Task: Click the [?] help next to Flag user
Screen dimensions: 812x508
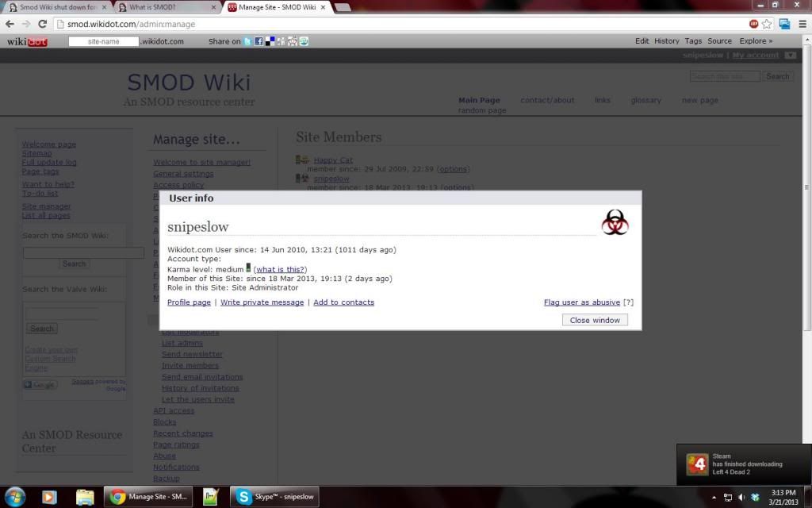Action: click(628, 302)
